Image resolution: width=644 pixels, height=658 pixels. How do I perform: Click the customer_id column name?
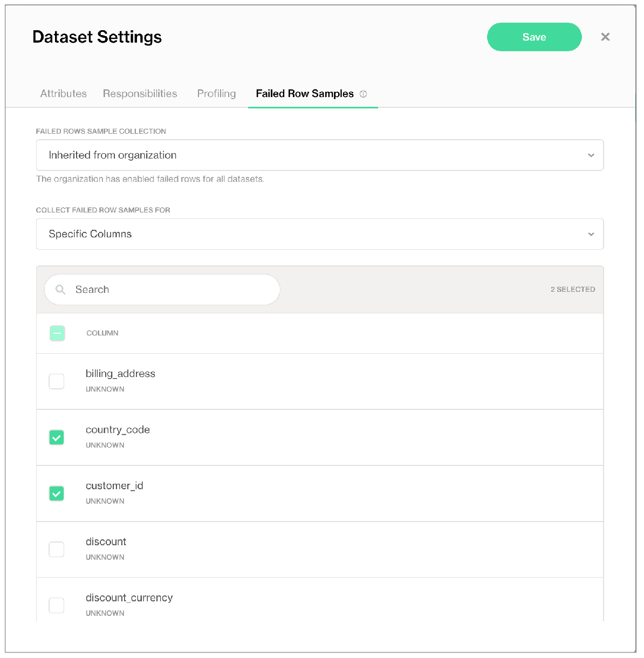[114, 486]
